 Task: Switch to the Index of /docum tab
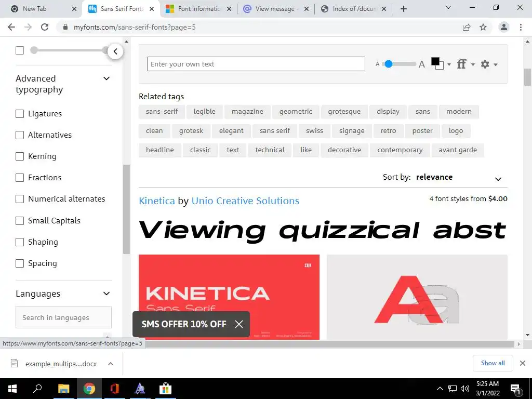pos(353,9)
